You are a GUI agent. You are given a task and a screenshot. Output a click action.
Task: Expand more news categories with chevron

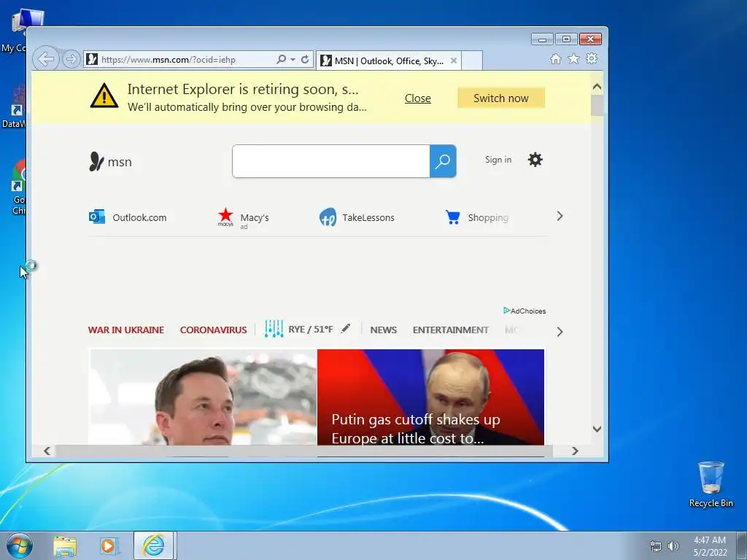[x=560, y=332]
